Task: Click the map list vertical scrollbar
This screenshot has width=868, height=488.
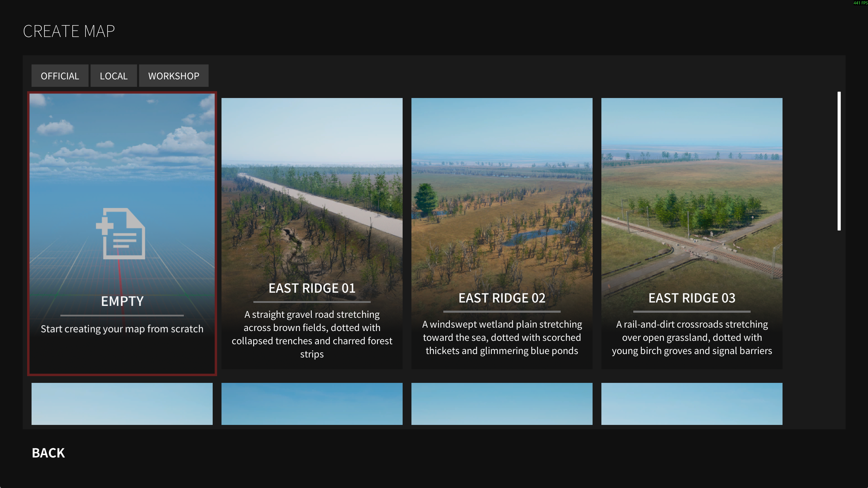Action: coord(839,161)
